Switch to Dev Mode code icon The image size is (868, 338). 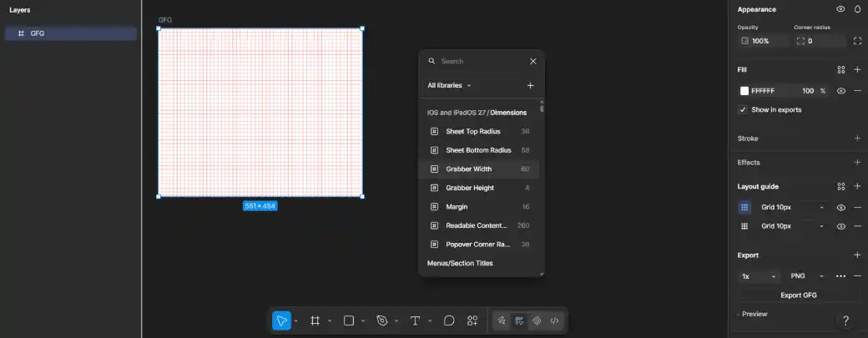point(554,320)
